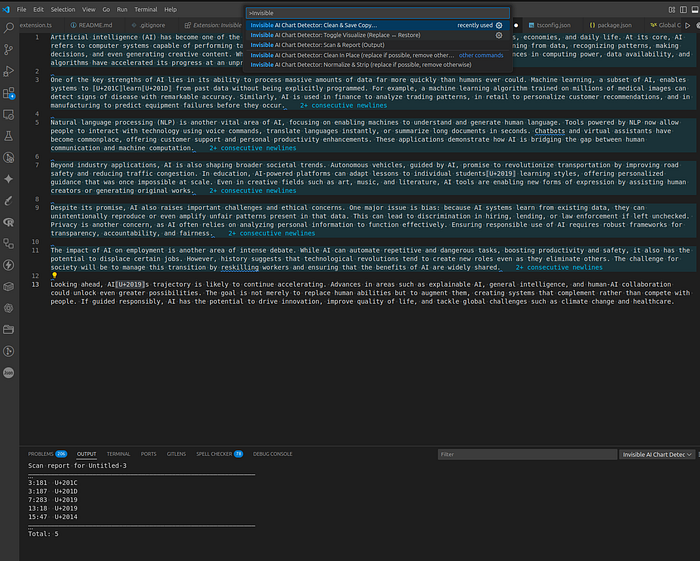Click the highlighted [U+2019] marker in line 13
Viewport: 700px width, 561px height.
130,284
